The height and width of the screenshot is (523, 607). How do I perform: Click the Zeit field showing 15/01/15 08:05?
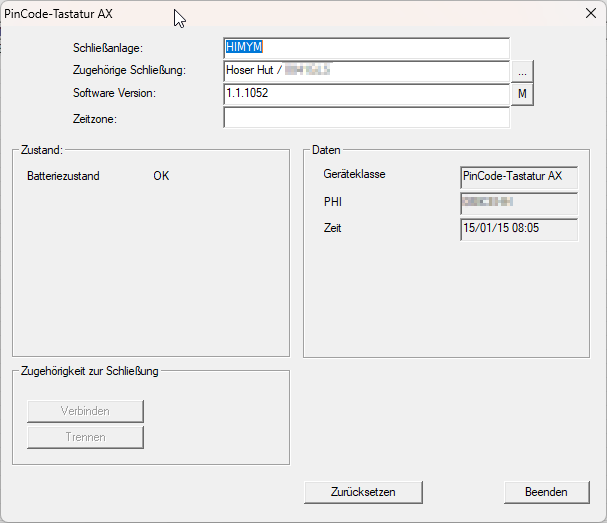pyautogui.click(x=518, y=229)
